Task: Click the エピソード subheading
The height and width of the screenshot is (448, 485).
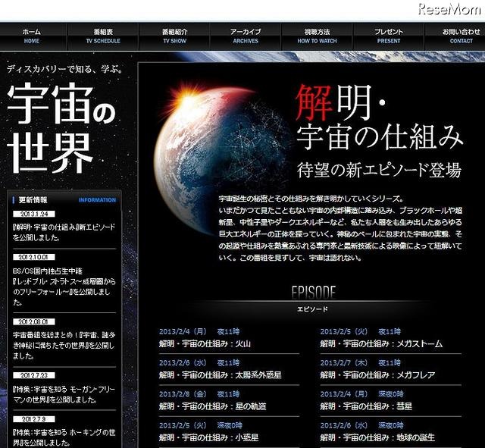Action: click(x=312, y=309)
